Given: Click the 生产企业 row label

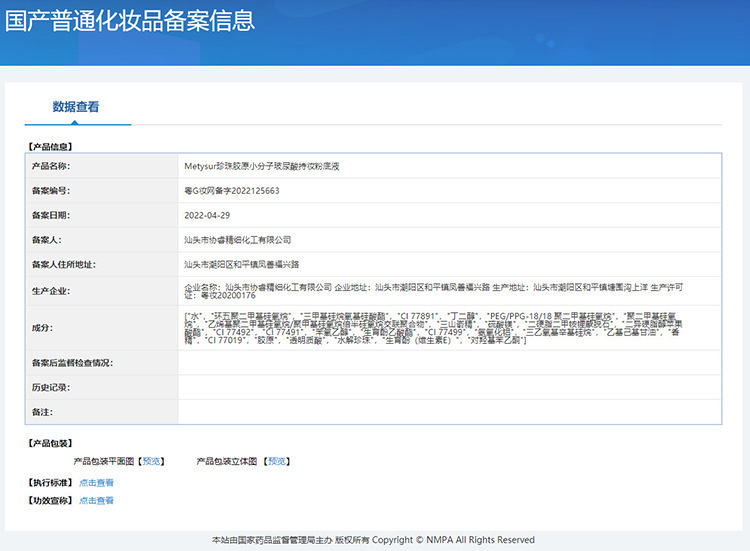Looking at the screenshot, I should click(x=51, y=291).
